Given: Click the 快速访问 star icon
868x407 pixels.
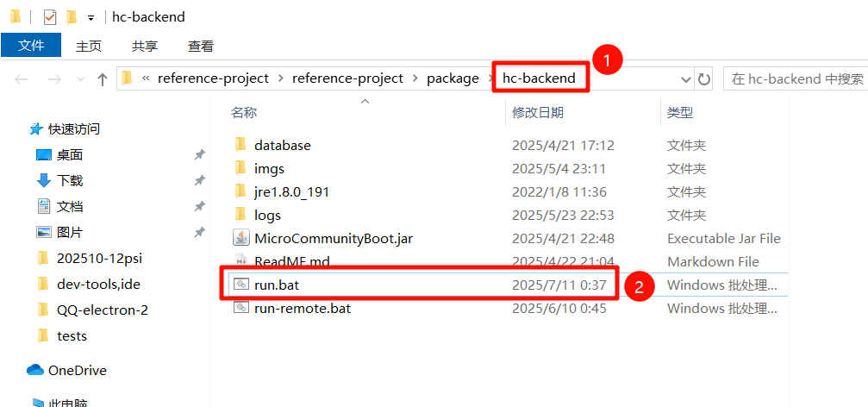Looking at the screenshot, I should pyautogui.click(x=36, y=129).
